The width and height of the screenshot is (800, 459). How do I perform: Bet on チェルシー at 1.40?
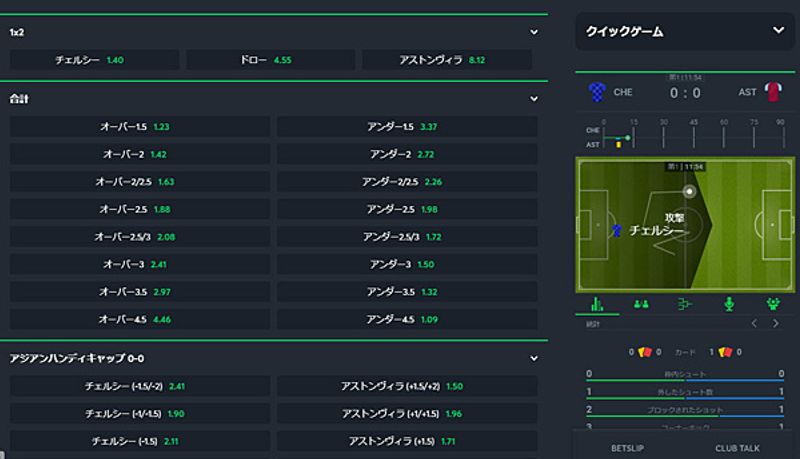(x=94, y=60)
